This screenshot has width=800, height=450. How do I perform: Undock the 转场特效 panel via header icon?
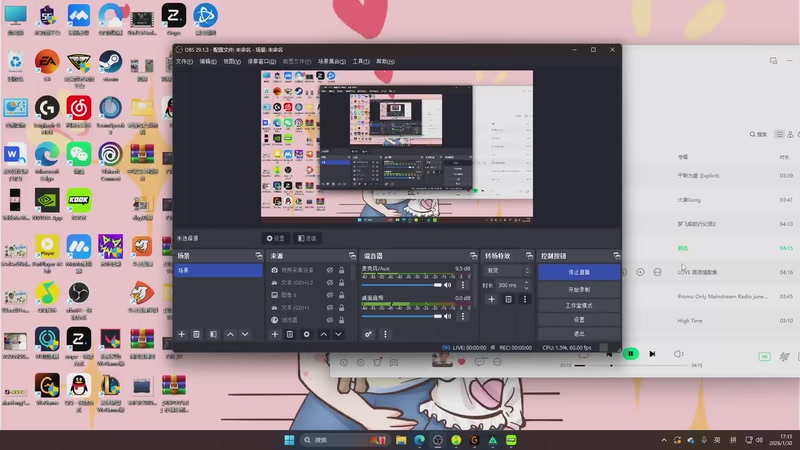tap(529, 256)
